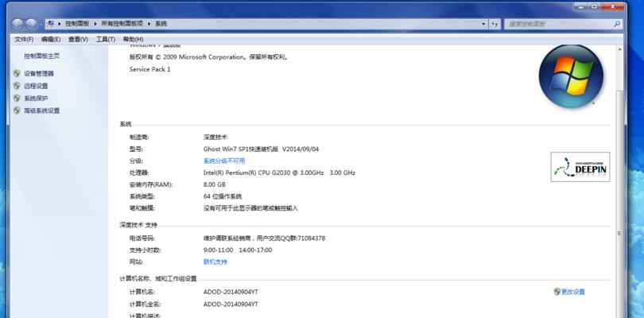Select the 计算机名 value ADOD-20140904YT
This screenshot has width=644, height=318.
[231, 292]
